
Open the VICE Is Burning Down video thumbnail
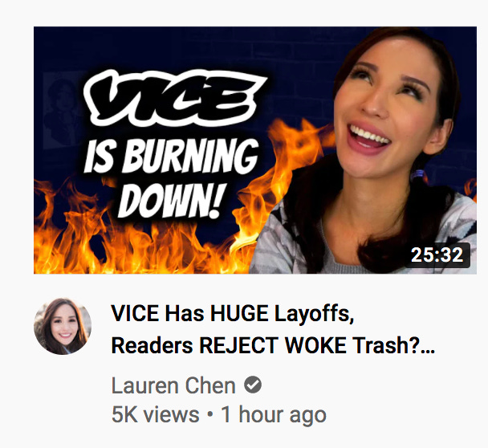click(x=255, y=150)
